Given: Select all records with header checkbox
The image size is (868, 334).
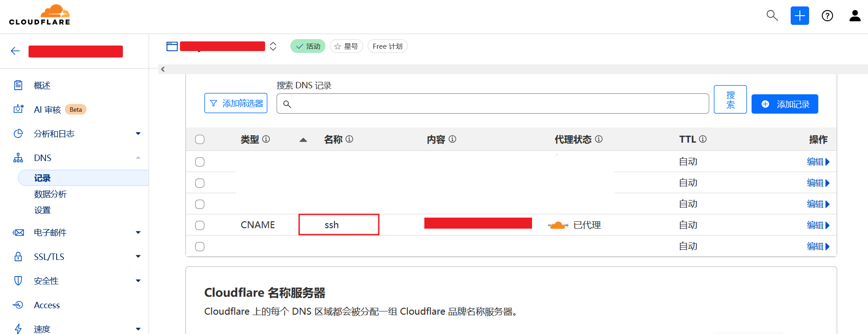Looking at the screenshot, I should click(200, 139).
